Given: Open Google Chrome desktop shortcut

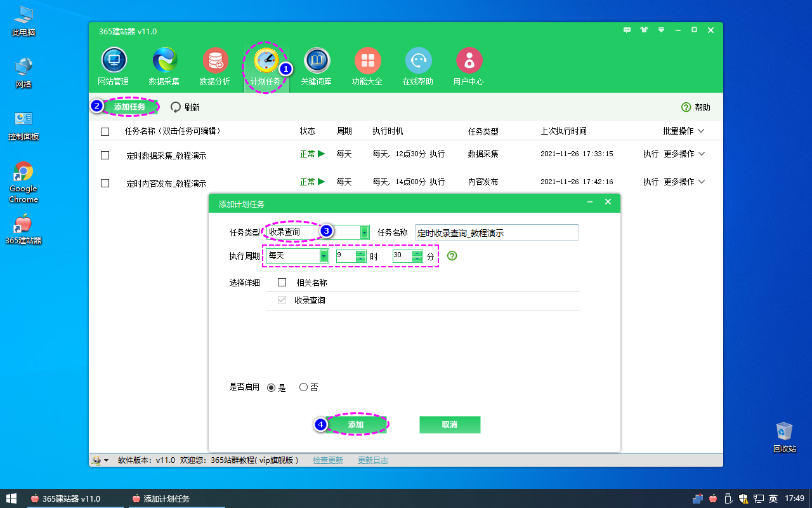Looking at the screenshot, I should (23, 182).
